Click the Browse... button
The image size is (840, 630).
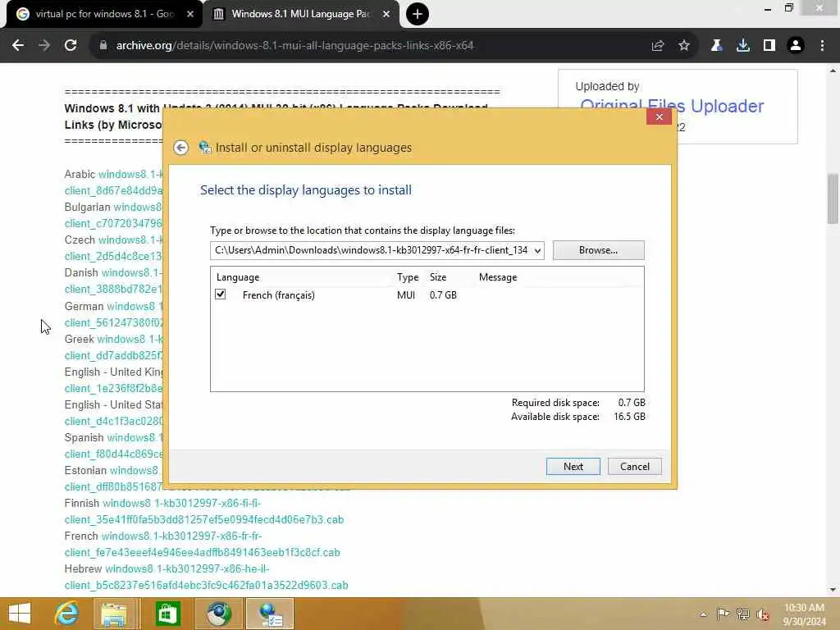coord(598,250)
